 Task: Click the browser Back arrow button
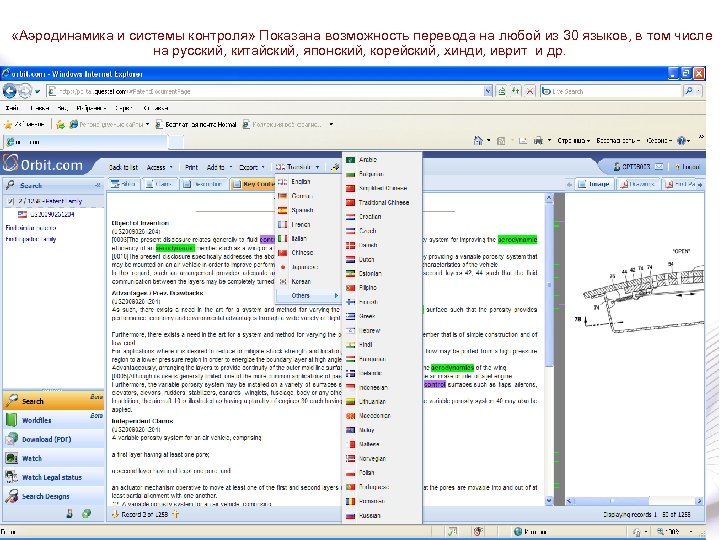[x=9, y=91]
